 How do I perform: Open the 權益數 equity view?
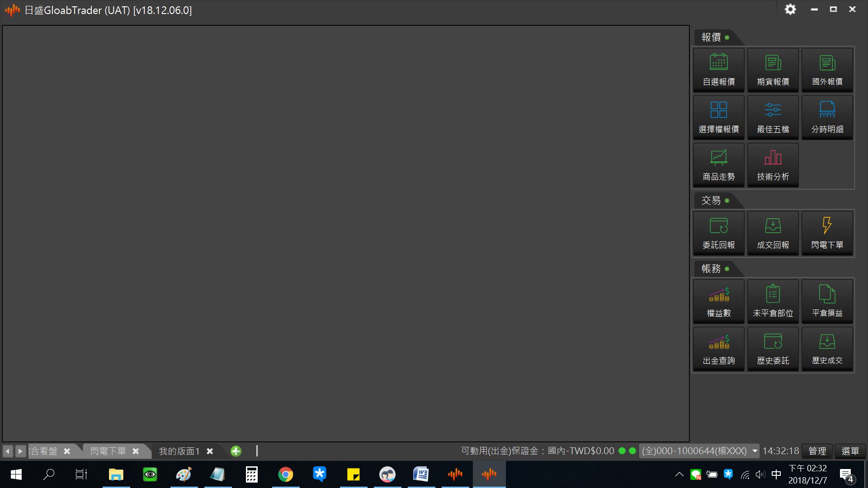pos(718,301)
